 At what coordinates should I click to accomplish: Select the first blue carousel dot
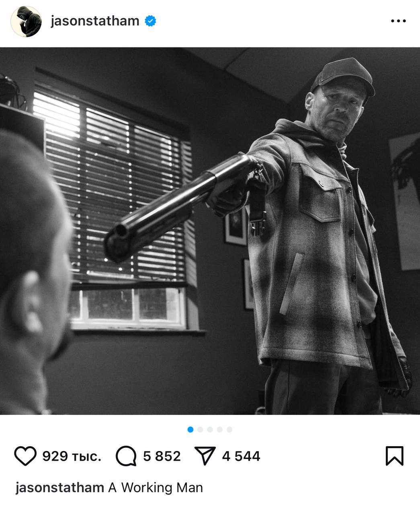(191, 429)
